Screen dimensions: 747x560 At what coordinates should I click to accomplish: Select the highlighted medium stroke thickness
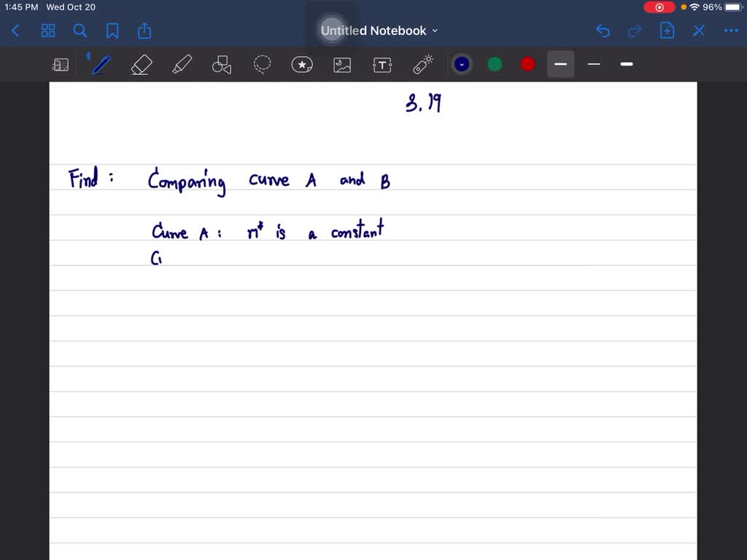[561, 64]
